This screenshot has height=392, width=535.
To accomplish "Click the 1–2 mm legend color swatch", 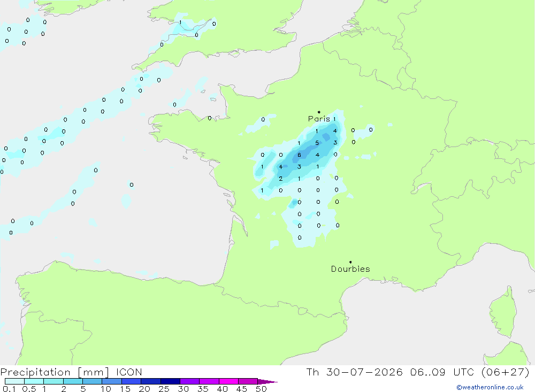I will tap(53, 381).
